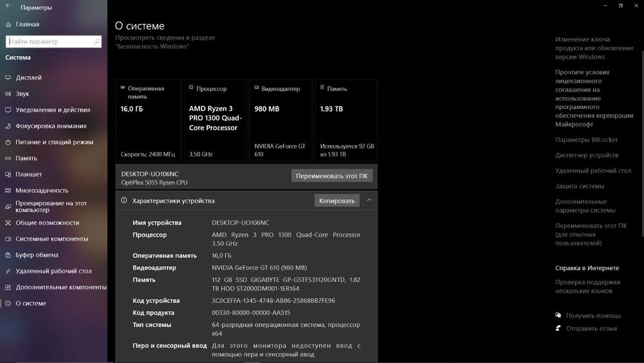Click the Процессор card icon
Image resolution: width=644 pixels, height=363 pixels.
191,87
